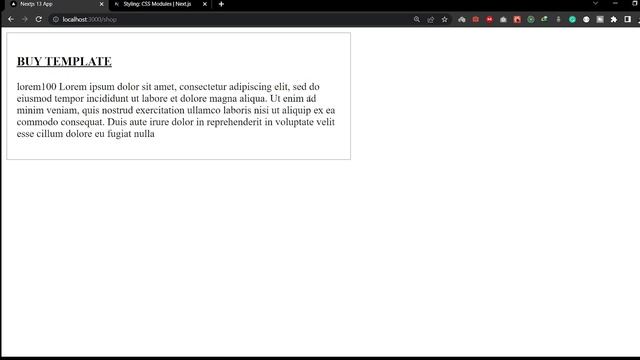Screen dimensions: 640x360
Task: Click the lorem ipsum paragraph text
Action: pyautogui.click(x=176, y=110)
